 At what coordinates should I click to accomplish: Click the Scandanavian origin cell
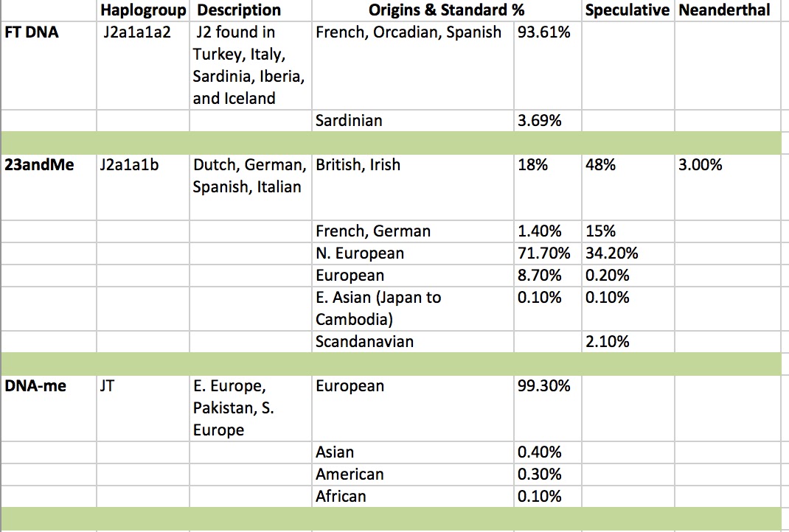(364, 342)
